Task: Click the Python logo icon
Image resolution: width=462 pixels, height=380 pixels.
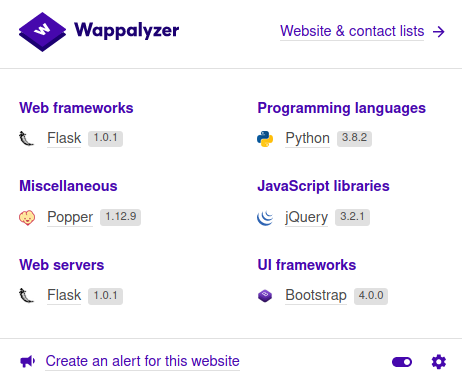Action: pos(265,139)
